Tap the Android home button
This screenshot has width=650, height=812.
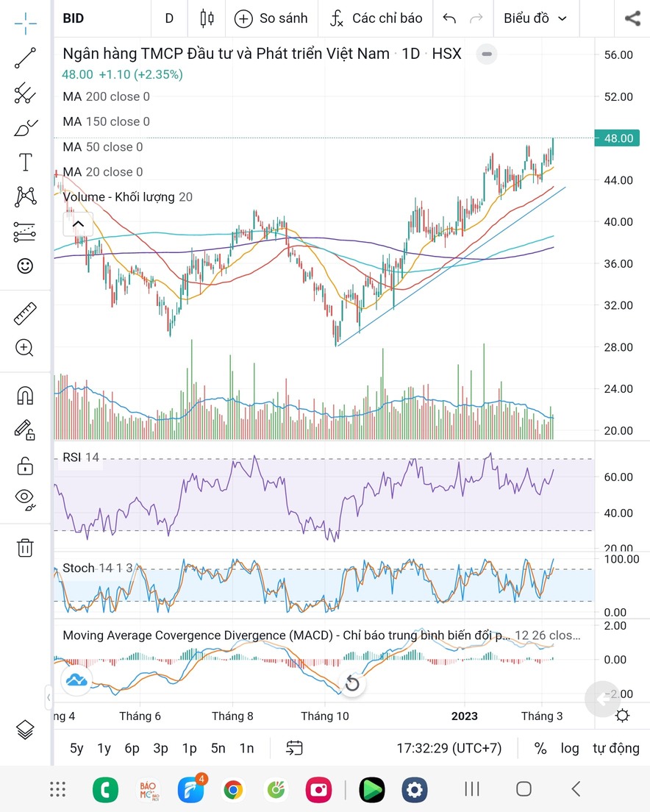pos(524,789)
